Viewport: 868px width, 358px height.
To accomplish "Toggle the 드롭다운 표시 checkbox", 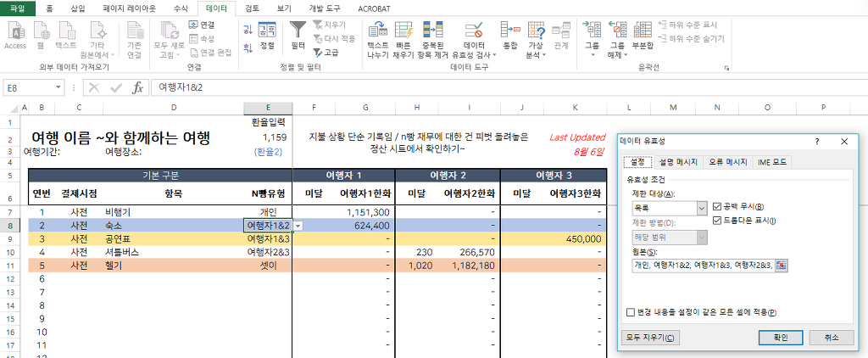I will (718, 221).
